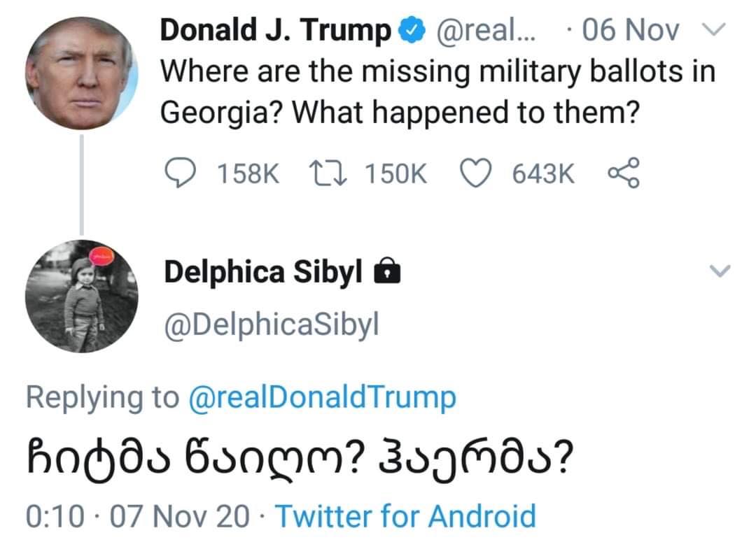Click the retweet arrows icon
756x556 pixels.
click(325, 173)
